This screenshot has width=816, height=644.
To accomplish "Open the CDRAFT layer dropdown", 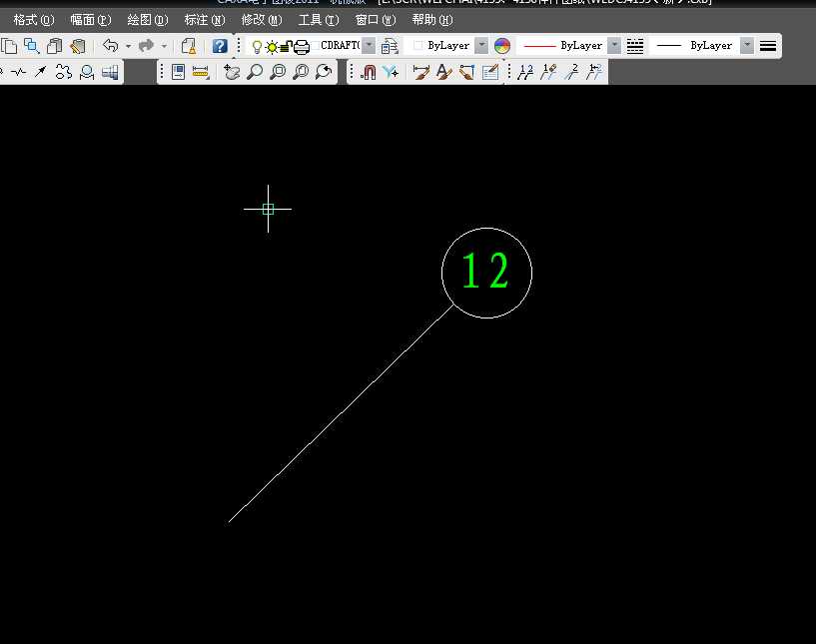I will [369, 46].
